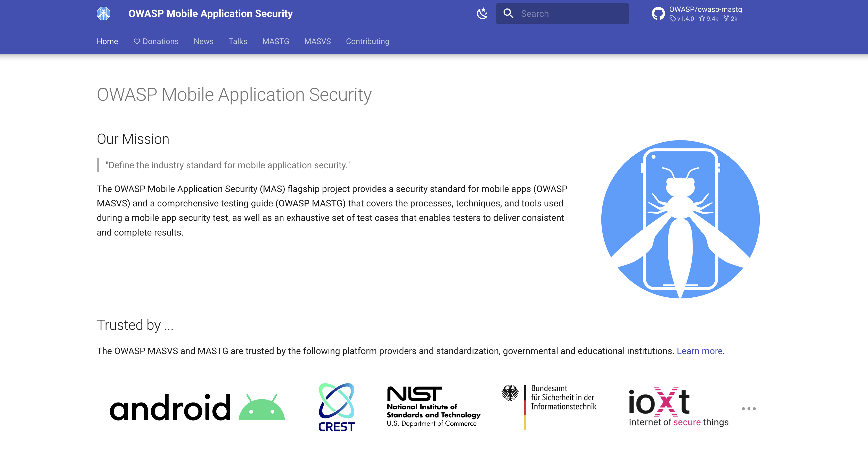The width and height of the screenshot is (868, 452).
Task: Focus the Search input field
Action: coord(562,13)
